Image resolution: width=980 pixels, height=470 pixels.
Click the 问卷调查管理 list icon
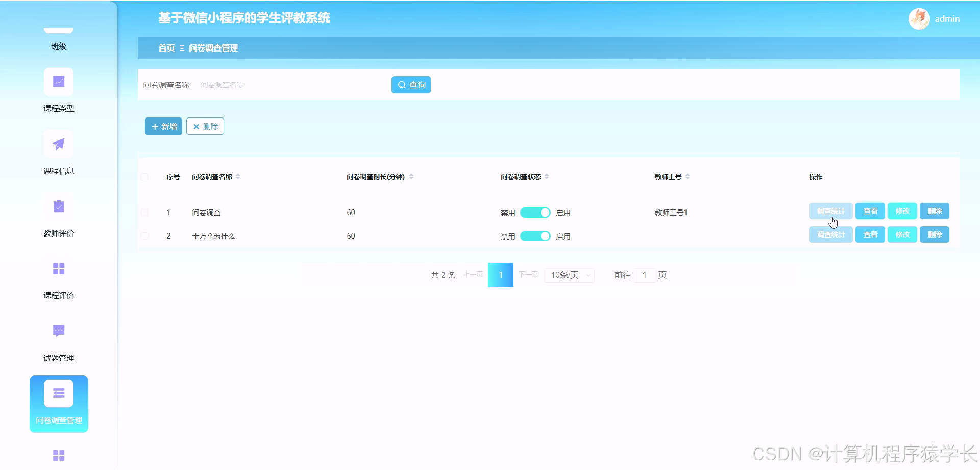[58, 393]
